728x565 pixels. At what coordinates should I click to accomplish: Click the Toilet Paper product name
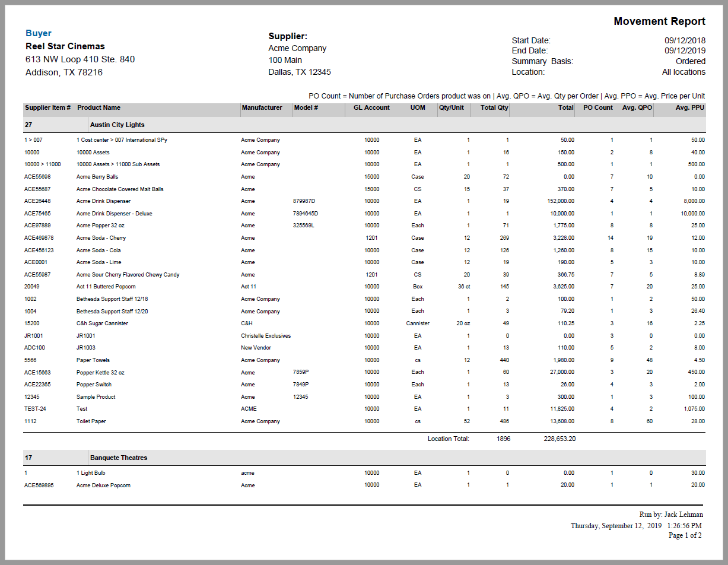click(91, 421)
